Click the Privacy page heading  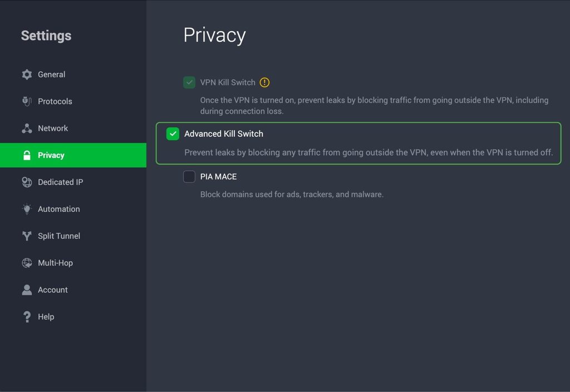click(x=214, y=35)
